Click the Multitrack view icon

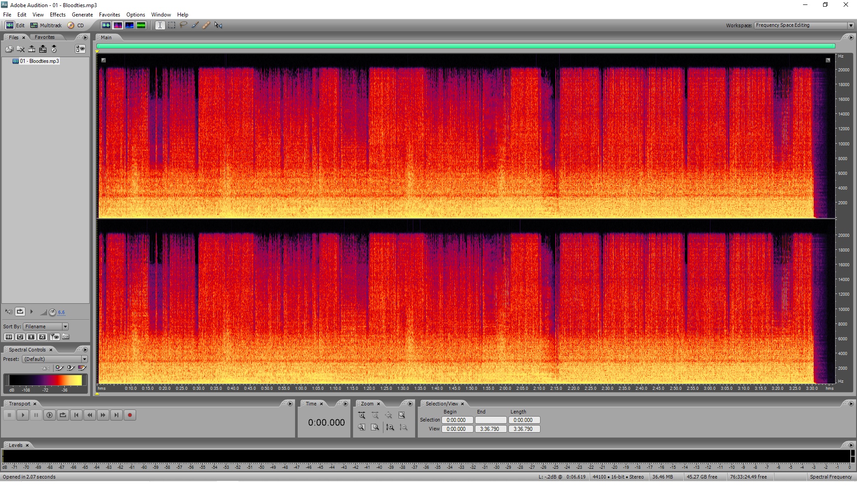[x=34, y=25]
